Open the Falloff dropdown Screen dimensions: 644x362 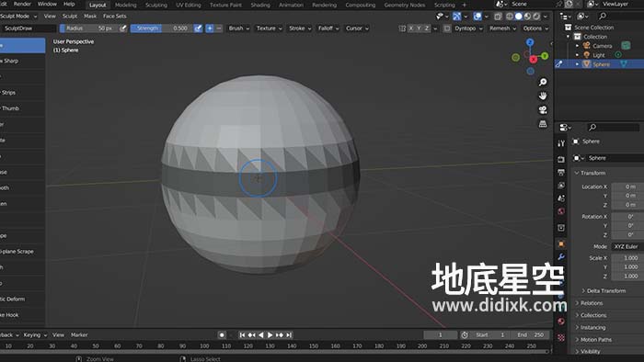[x=328, y=28]
